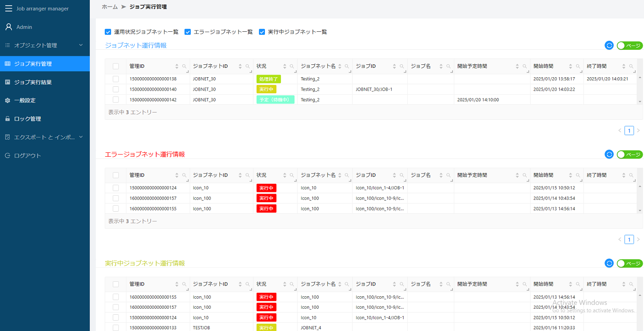
Task: Open ロック管理 from the sidebar
Action: pos(45,118)
